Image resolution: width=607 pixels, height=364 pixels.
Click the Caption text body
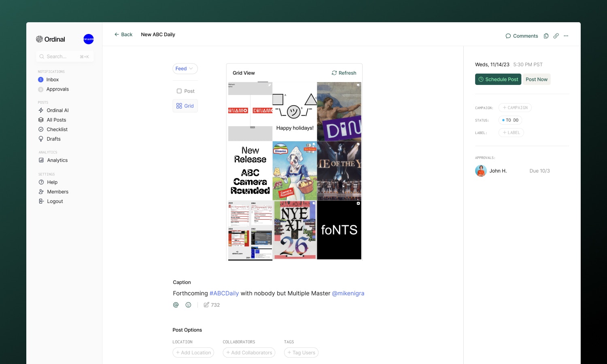(x=268, y=294)
